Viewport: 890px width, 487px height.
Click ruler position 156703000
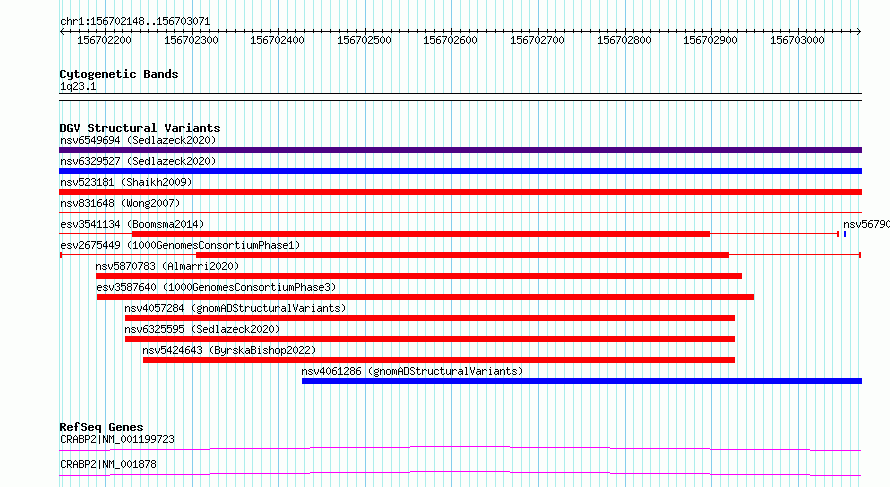(x=797, y=40)
